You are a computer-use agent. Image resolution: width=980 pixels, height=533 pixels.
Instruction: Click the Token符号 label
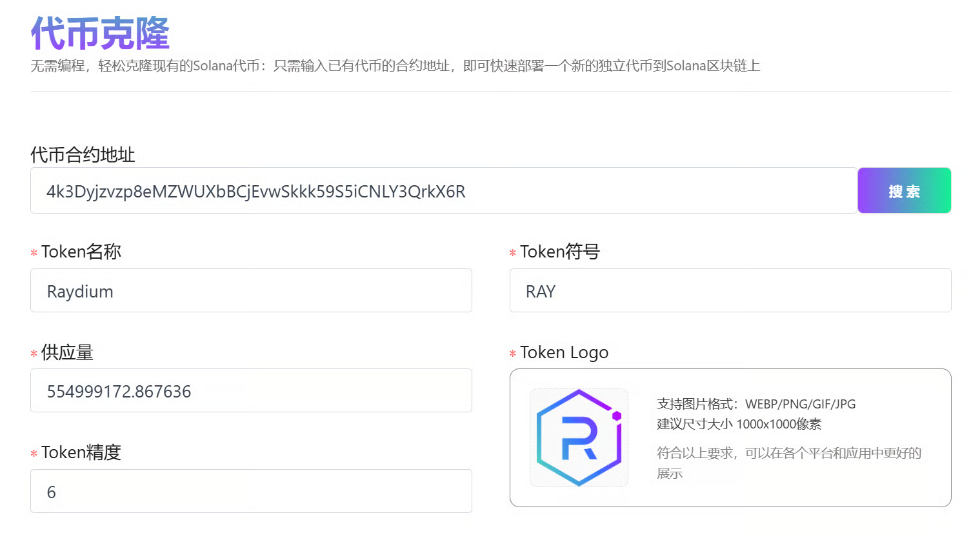tap(560, 252)
